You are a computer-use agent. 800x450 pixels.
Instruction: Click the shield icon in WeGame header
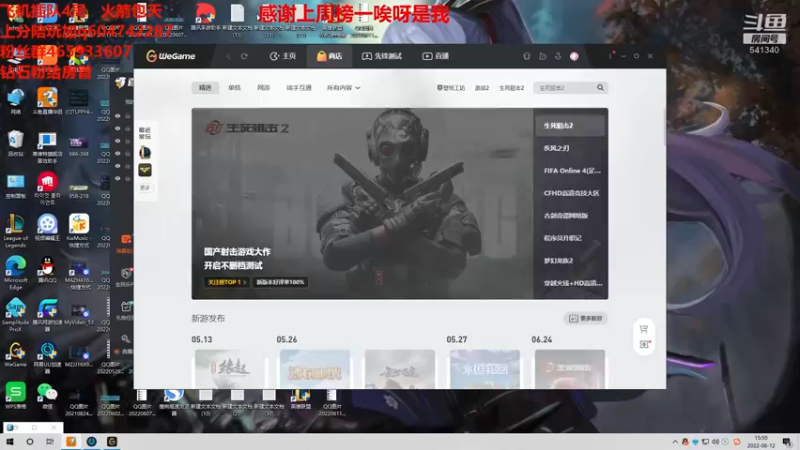click(527, 56)
